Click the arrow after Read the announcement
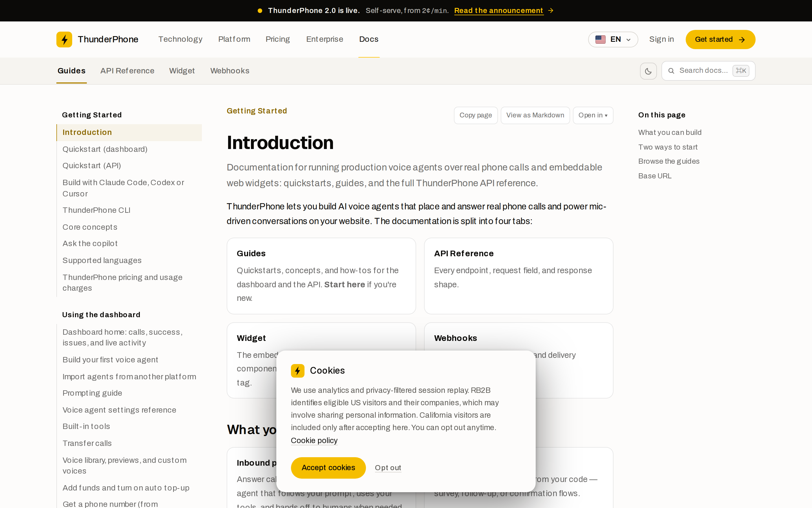 551,11
